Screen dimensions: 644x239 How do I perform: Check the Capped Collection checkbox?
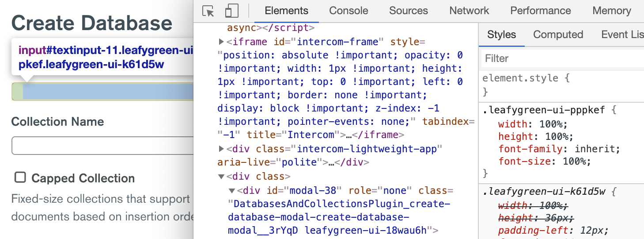pos(20,177)
